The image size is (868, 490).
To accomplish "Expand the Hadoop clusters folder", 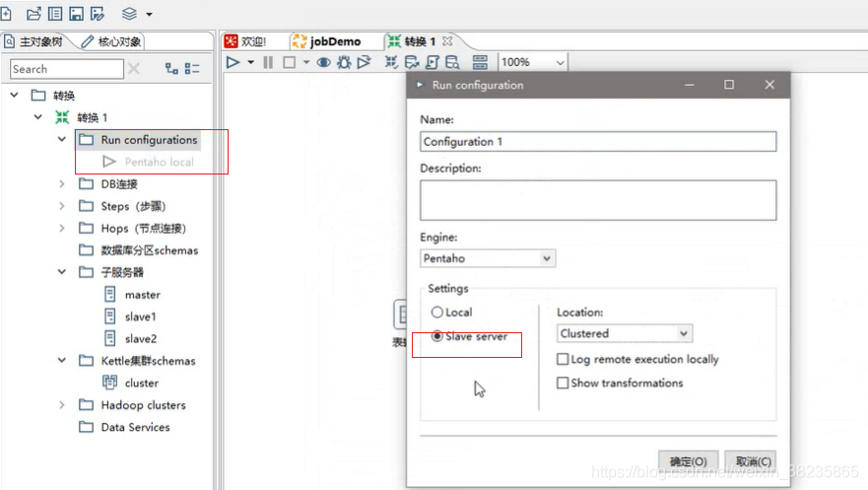I will click(61, 405).
